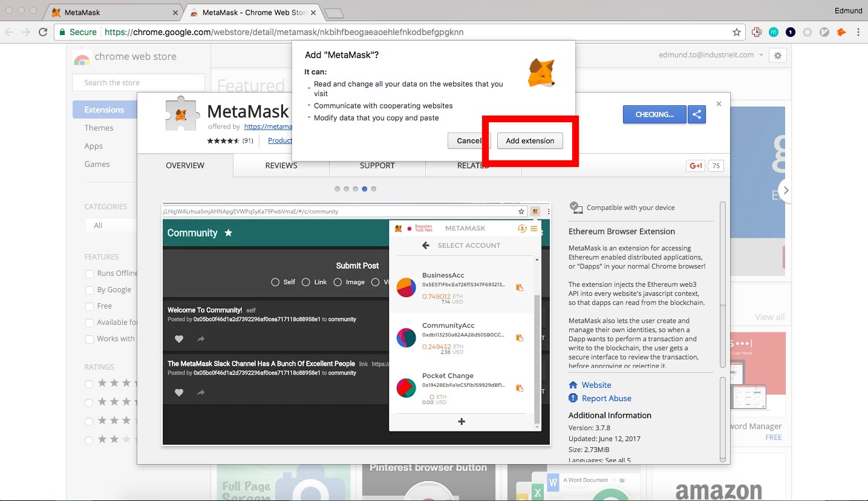Open the MetaMask Community screenshot preview

tap(356, 324)
